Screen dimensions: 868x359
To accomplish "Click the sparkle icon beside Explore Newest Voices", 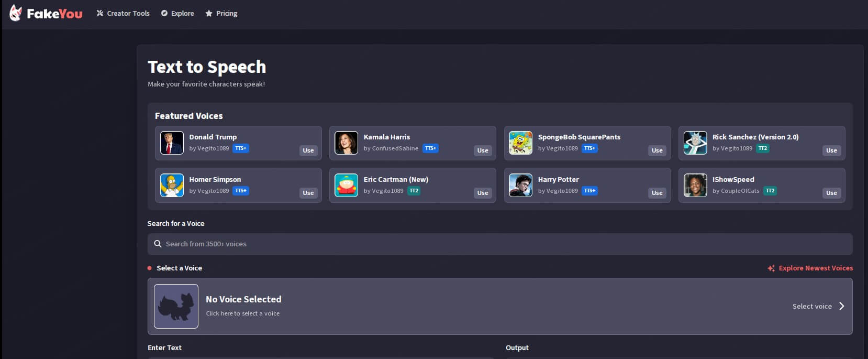I will pos(771,268).
